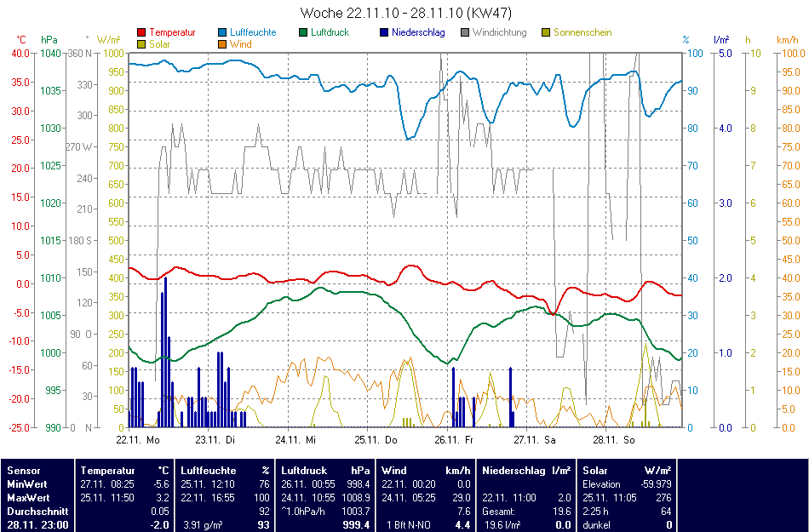The width and height of the screenshot is (809, 532).
Task: Click the Windrichtung legend label
Action: [499, 32]
